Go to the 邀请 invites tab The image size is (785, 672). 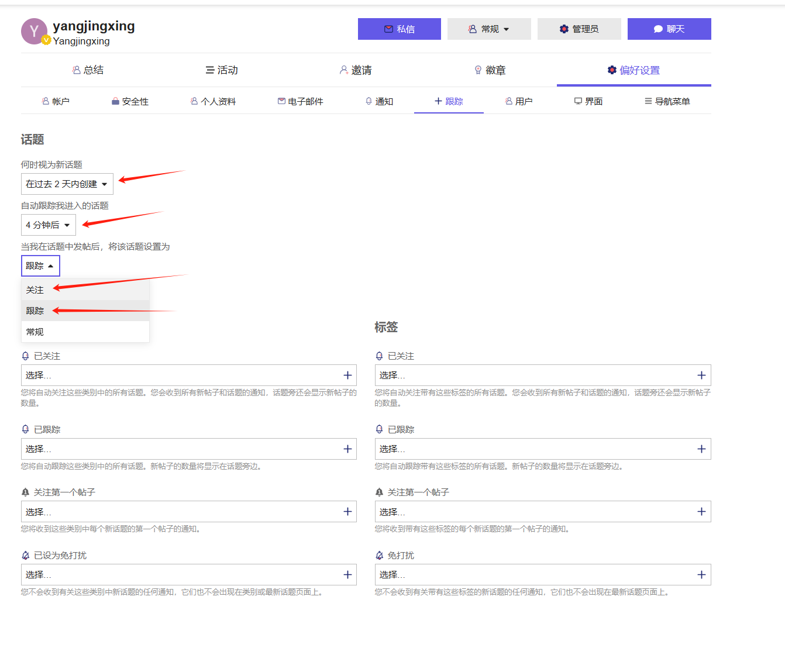(356, 70)
